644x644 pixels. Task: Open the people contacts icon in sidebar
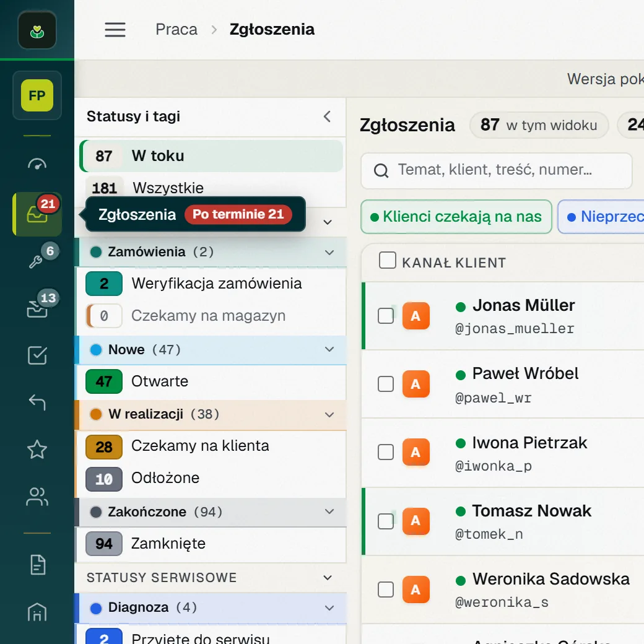click(x=37, y=496)
